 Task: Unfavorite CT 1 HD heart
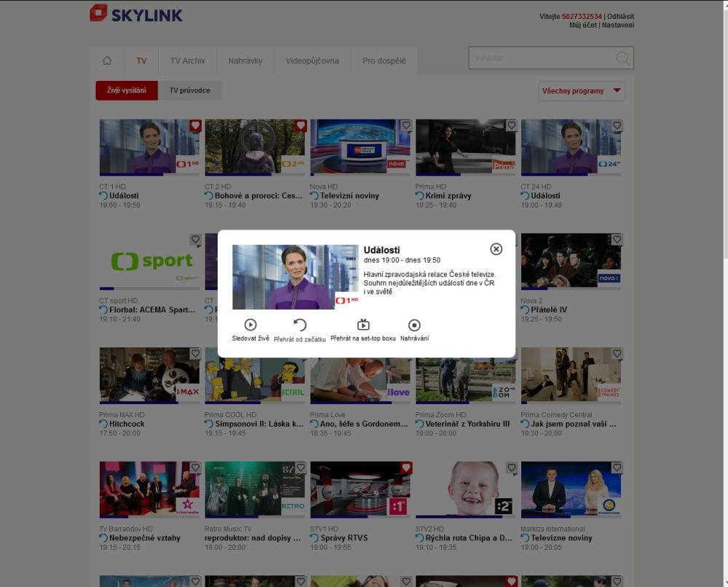195,125
